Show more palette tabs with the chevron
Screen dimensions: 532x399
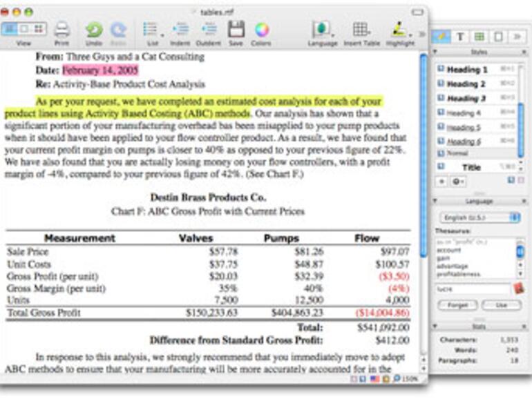(517, 37)
